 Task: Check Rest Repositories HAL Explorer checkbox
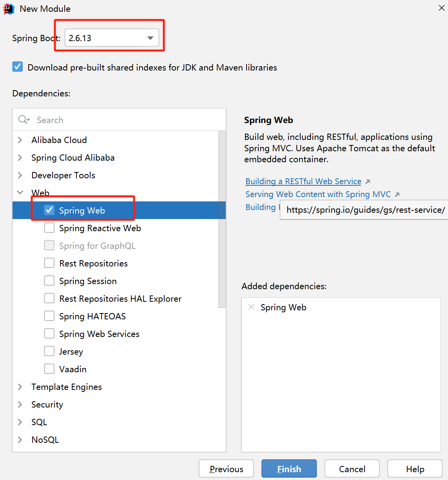(x=49, y=298)
